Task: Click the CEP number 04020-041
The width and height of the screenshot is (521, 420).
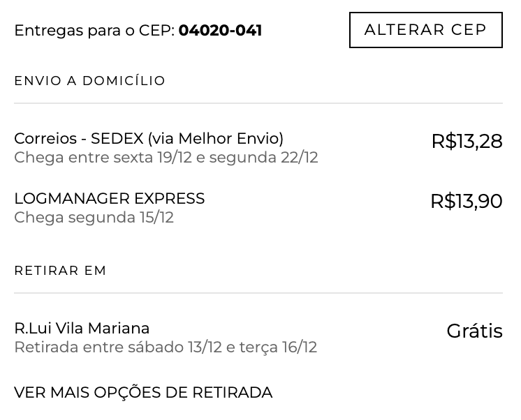Action: [220, 31]
